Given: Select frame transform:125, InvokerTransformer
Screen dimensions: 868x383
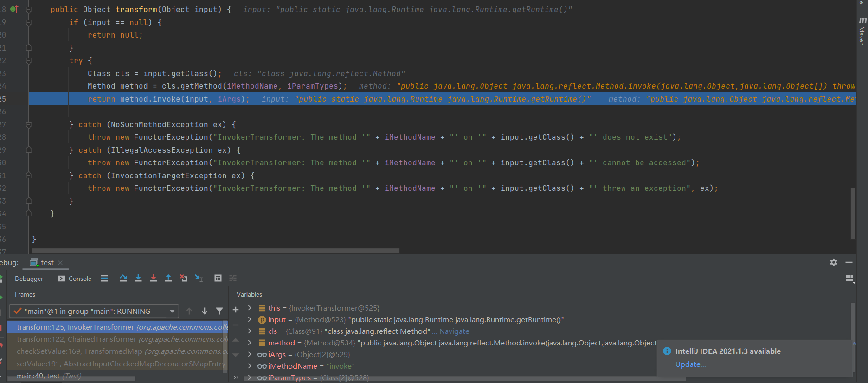Looking at the screenshot, I should click(x=118, y=327).
